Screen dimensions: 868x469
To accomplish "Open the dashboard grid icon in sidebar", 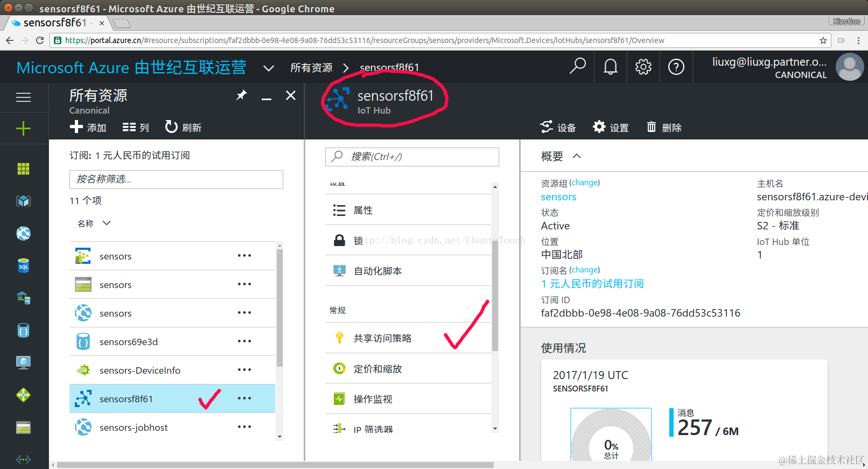I will (x=23, y=169).
